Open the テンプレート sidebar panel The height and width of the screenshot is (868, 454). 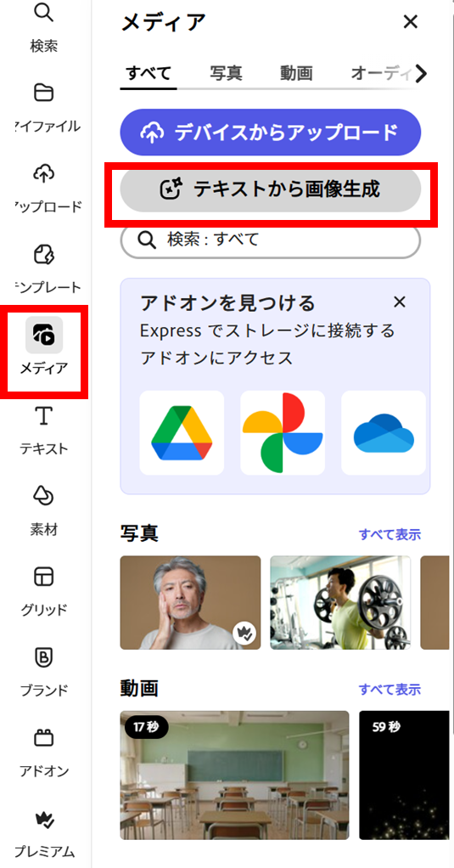[44, 269]
